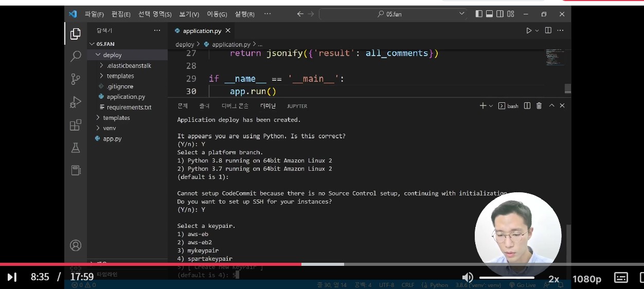Open the overflow ellipsis in the menu bar

coord(267,14)
